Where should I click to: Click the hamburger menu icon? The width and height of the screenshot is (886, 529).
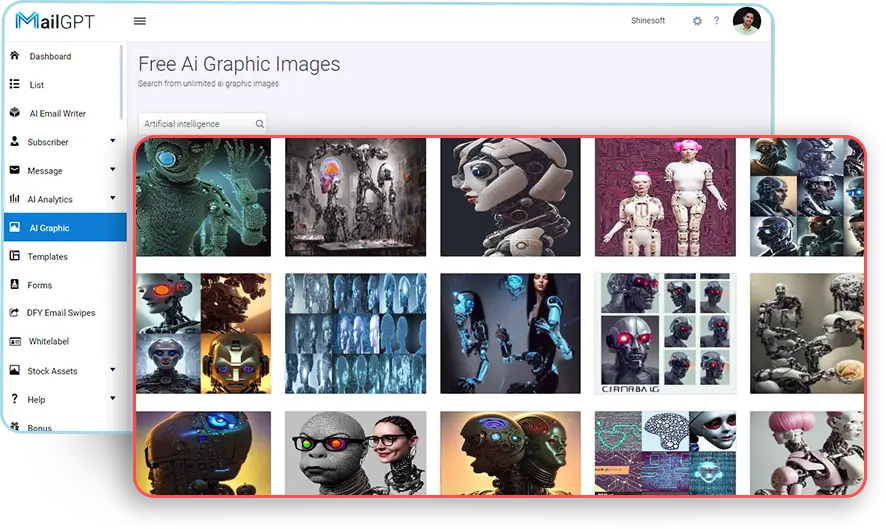[139, 21]
